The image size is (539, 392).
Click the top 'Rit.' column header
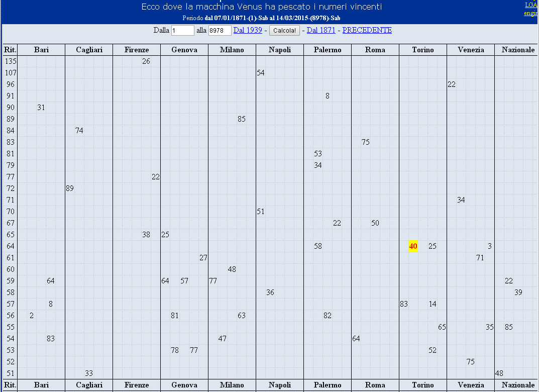tap(10, 50)
